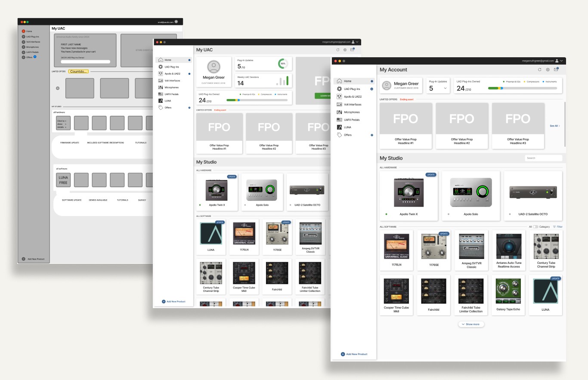This screenshot has height=380, width=588.
Task: Open the Weekly UAC Sessions card in middle My UAC window
Action: pos(263,80)
